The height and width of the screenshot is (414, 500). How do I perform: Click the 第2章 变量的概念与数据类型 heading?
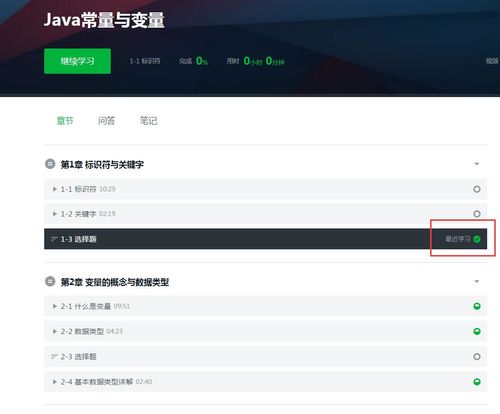pos(115,282)
